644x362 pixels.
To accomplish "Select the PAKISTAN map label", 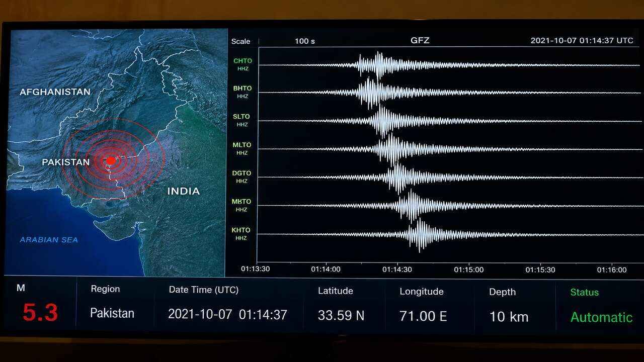I will (66, 162).
